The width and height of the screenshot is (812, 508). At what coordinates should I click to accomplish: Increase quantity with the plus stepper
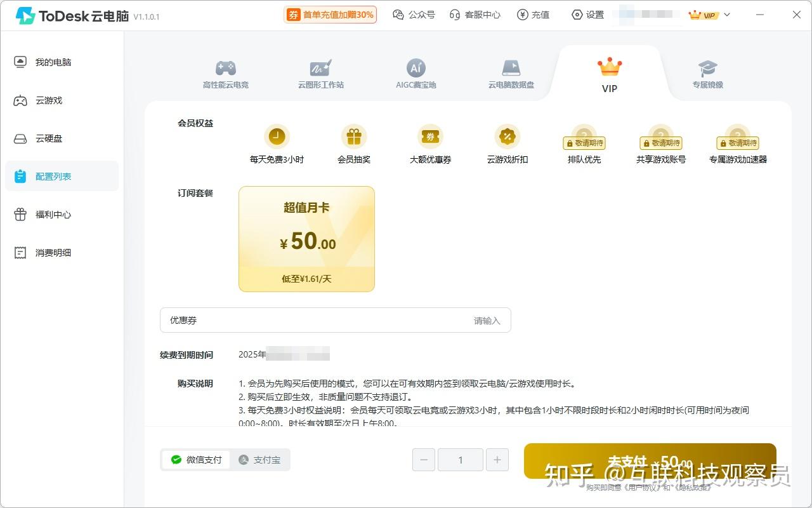point(497,459)
